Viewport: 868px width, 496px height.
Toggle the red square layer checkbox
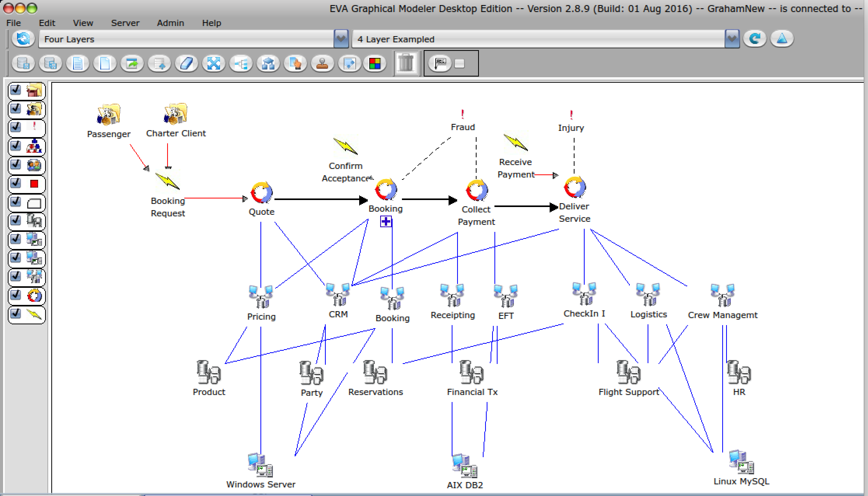tap(16, 183)
